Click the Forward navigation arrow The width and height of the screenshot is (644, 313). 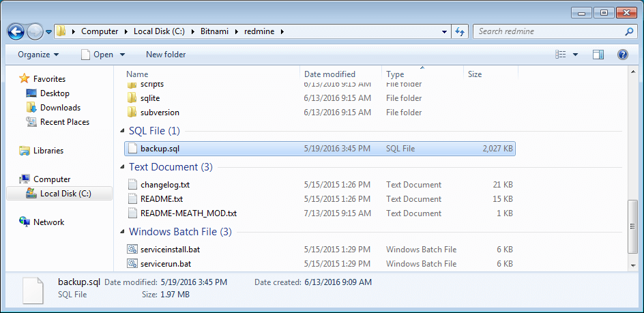tap(35, 31)
